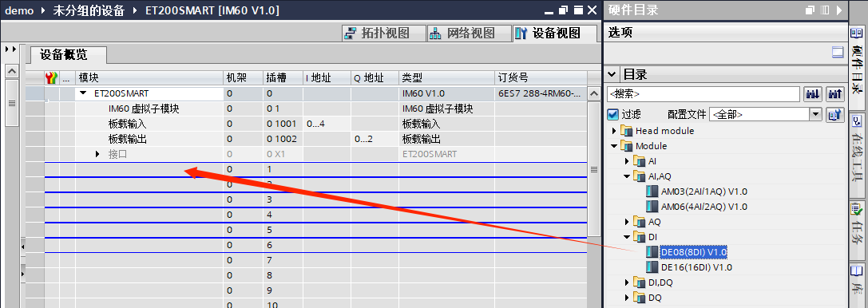Collapse the 目录 section
Screen dimensions: 868x308
(x=612, y=74)
